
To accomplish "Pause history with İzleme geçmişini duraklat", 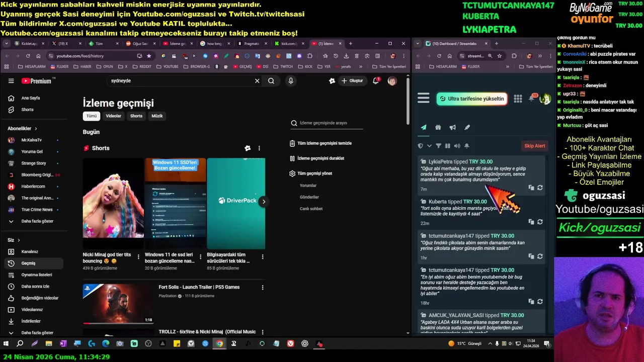I will pos(317,158).
